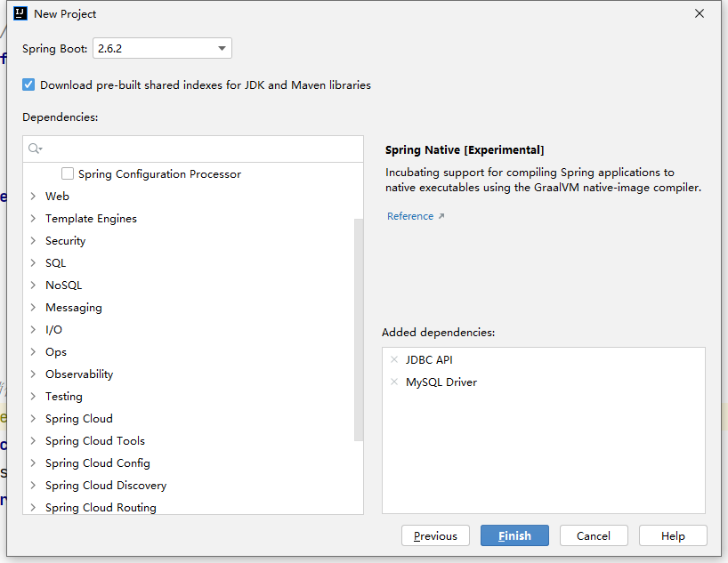
Task: Click the dependencies list scrollbar
Action: (359, 329)
